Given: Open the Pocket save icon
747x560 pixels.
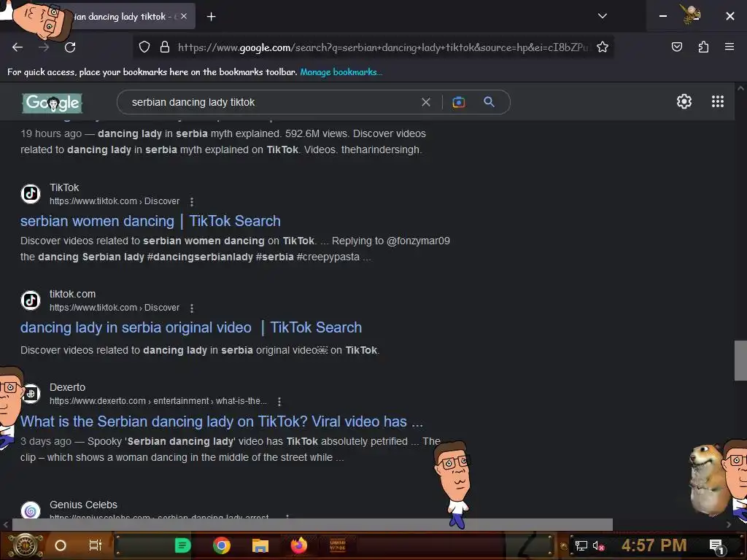Looking at the screenshot, I should pos(676,47).
